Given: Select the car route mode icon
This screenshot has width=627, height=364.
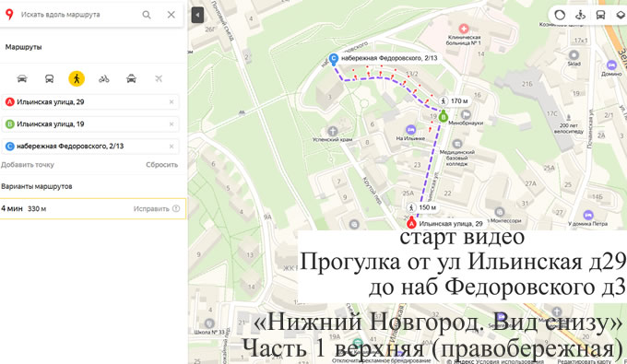Looking at the screenshot, I should [22, 78].
